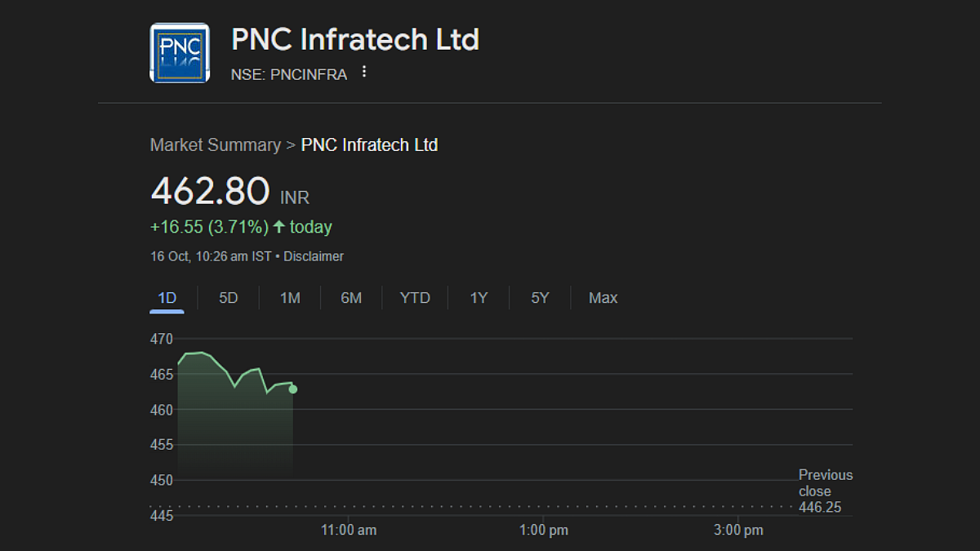Open the Market Summary breadcrumb link

(x=215, y=145)
